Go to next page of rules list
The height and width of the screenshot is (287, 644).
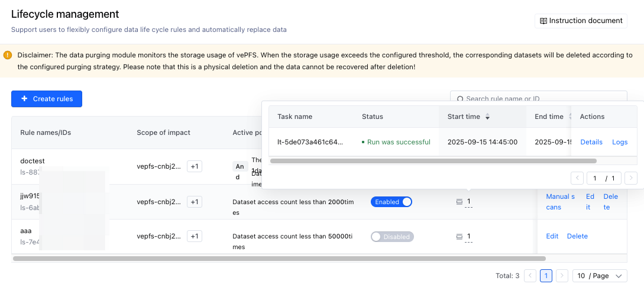coord(562,276)
